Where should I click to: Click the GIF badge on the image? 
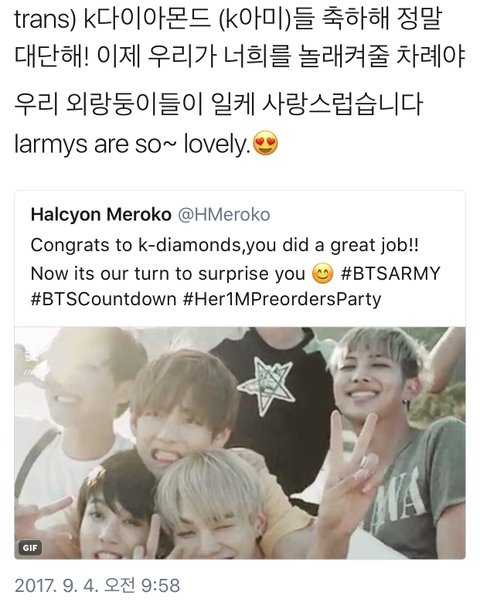pyautogui.click(x=30, y=547)
